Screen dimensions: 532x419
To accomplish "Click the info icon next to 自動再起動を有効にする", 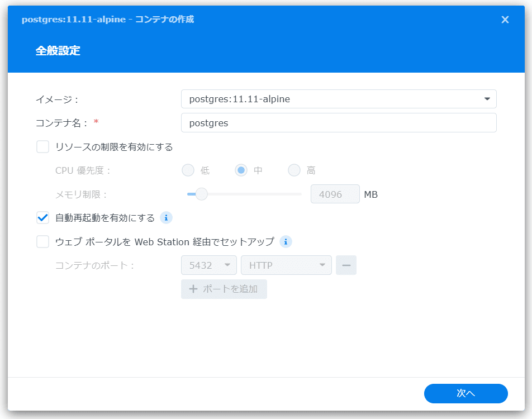I will 166,218.
